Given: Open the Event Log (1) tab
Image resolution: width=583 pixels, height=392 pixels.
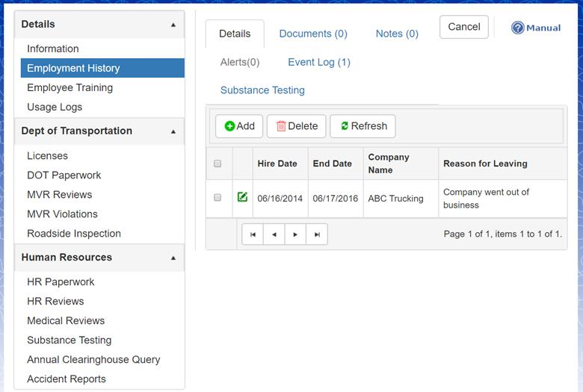Looking at the screenshot, I should click(x=319, y=62).
